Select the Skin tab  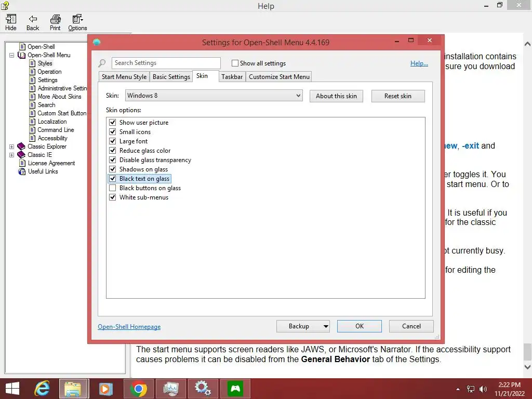click(x=202, y=76)
